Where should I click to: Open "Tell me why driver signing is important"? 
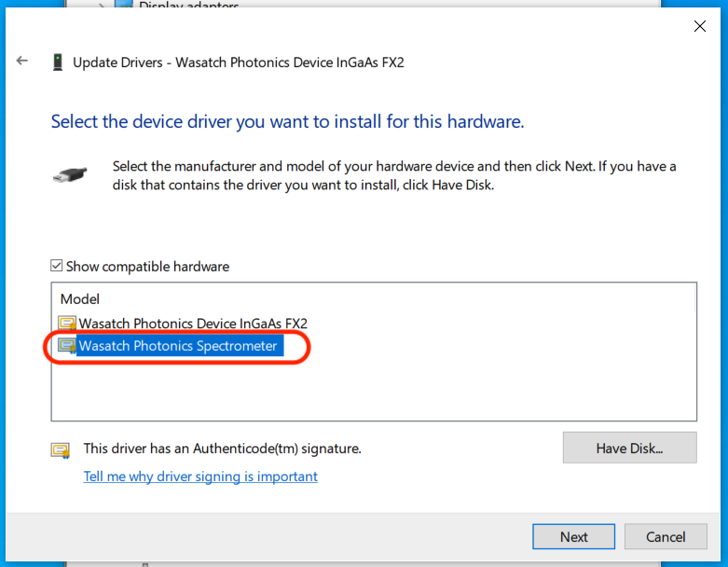[200, 477]
